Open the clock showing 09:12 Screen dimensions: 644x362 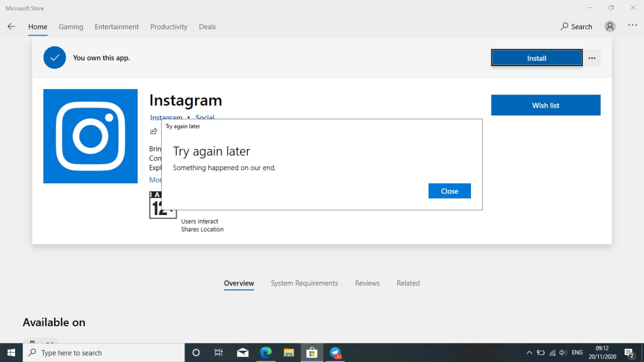602,352
